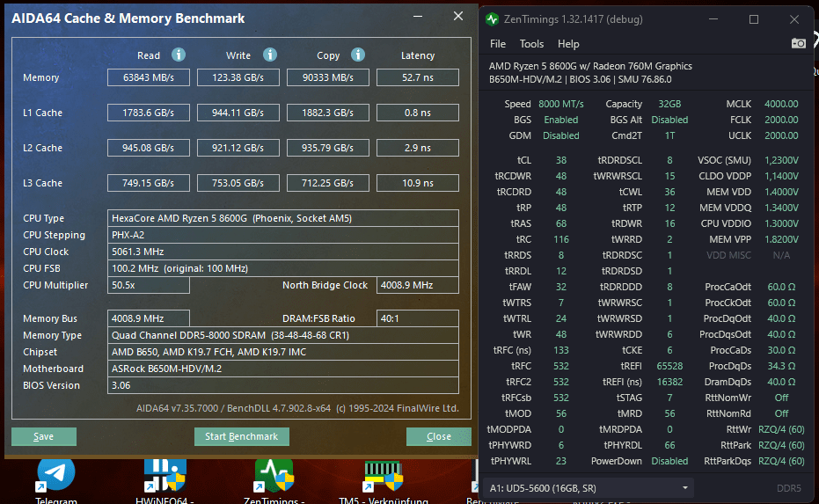The height and width of the screenshot is (504, 819).
Task: Click the ZenTimings app logo in title bar
Action: coord(492,19)
